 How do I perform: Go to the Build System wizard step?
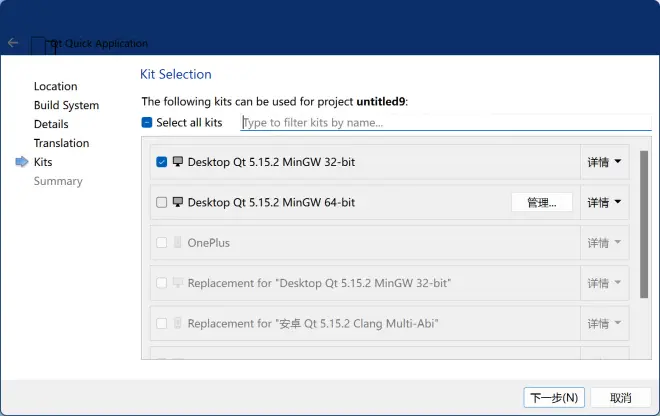click(67, 105)
